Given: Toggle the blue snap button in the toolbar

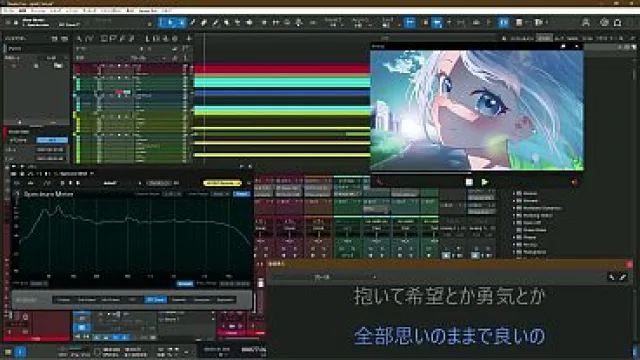Looking at the screenshot, I should [x=409, y=23].
